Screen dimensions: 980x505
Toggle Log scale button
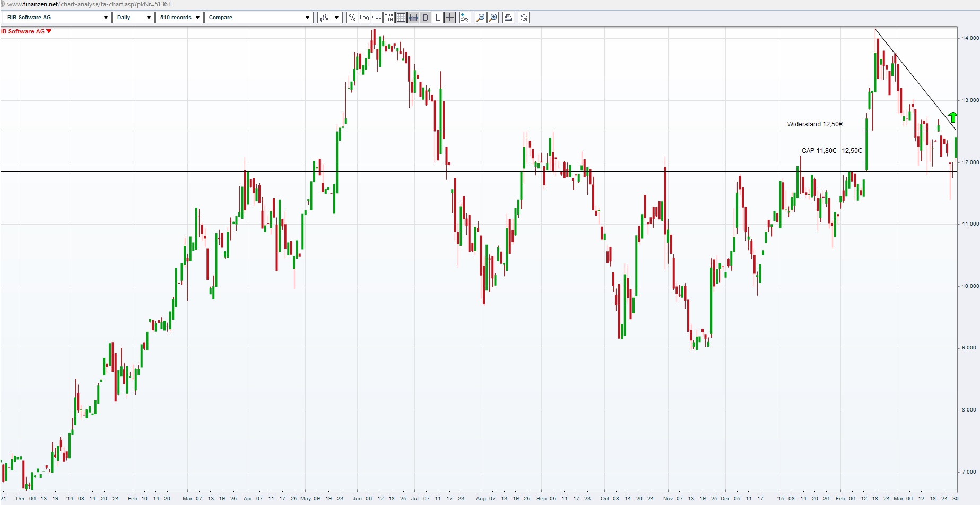365,18
